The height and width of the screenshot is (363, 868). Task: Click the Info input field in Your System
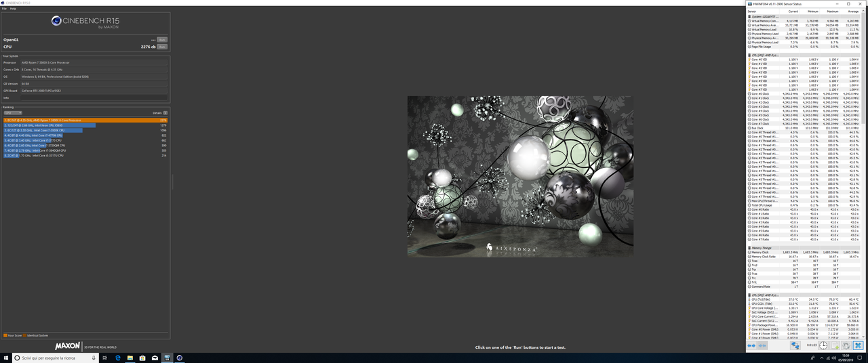93,98
